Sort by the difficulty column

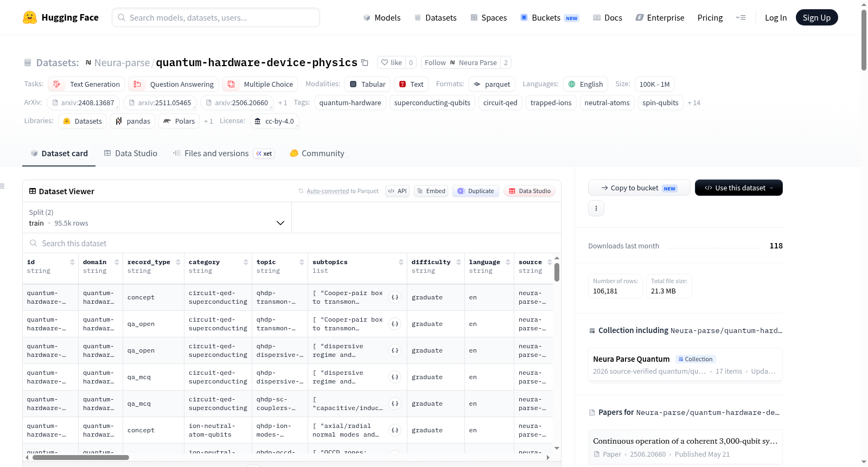tap(458, 263)
